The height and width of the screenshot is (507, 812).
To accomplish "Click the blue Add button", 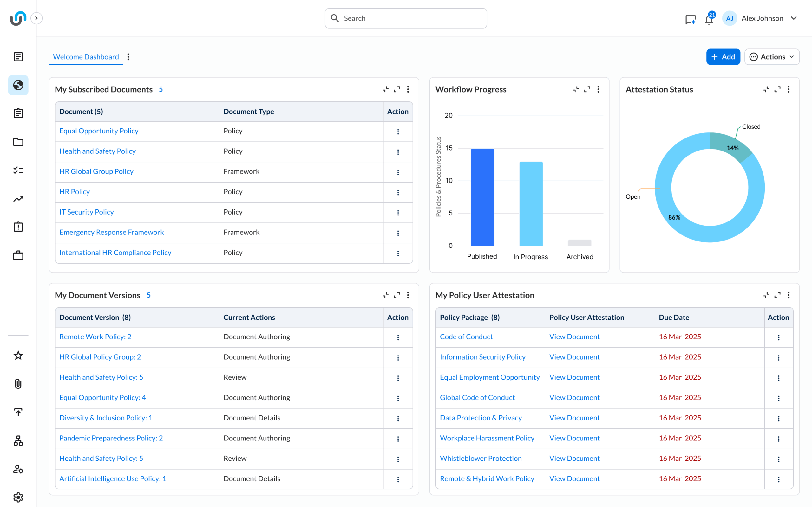I will tap(723, 57).
